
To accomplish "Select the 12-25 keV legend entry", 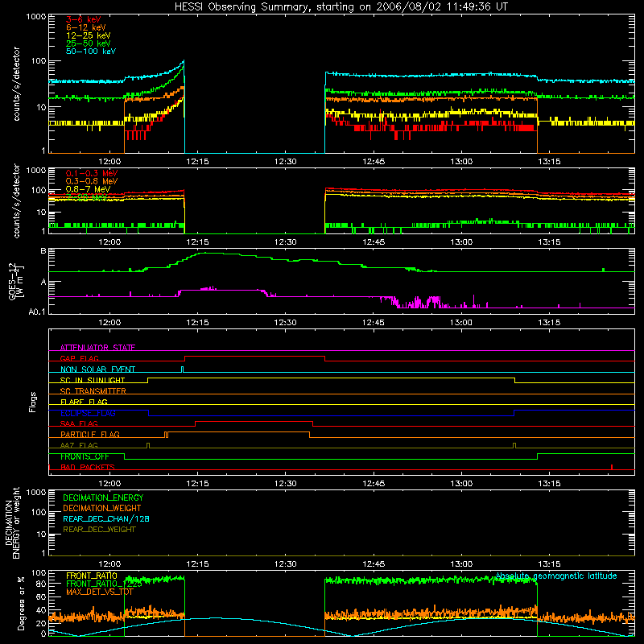I will [x=88, y=35].
